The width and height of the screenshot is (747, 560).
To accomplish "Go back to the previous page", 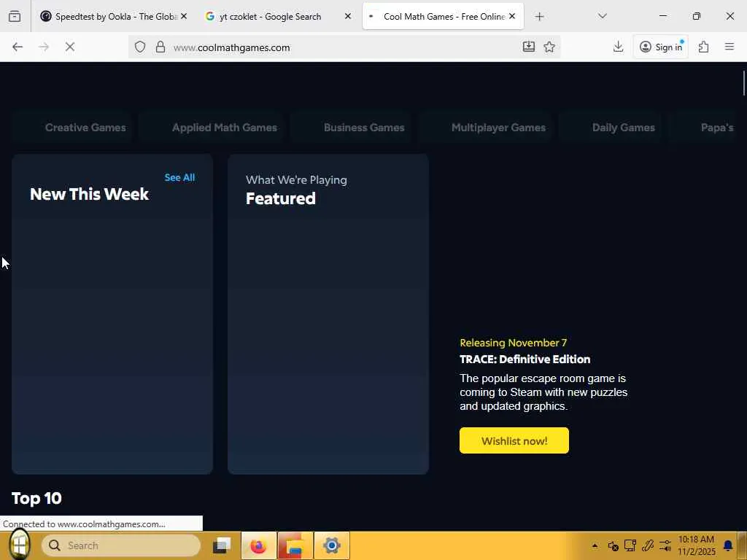I will pyautogui.click(x=18, y=47).
